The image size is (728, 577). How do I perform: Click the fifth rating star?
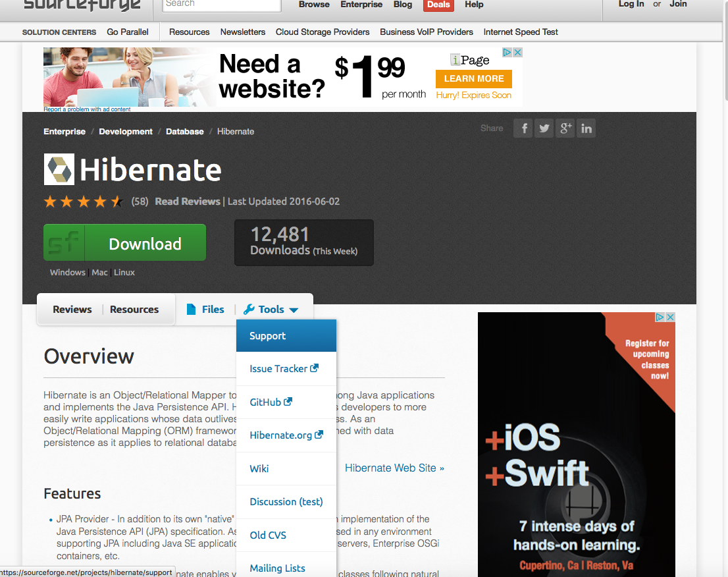click(x=117, y=201)
